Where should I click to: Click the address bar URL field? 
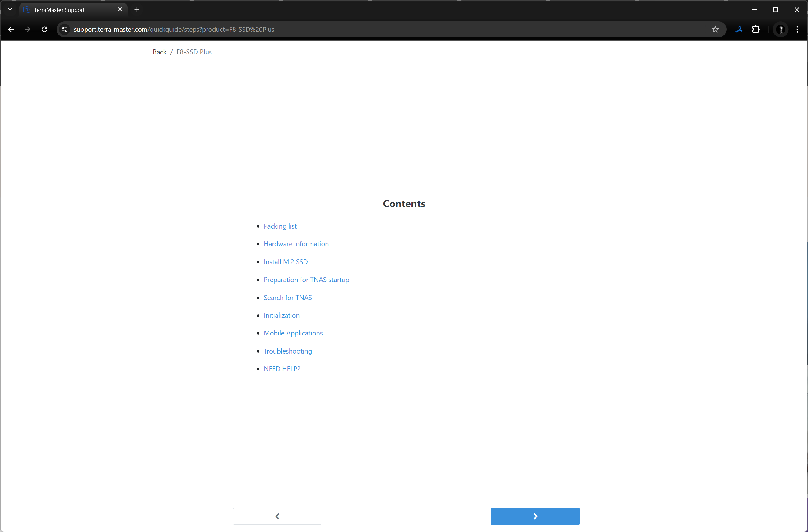tap(374, 30)
